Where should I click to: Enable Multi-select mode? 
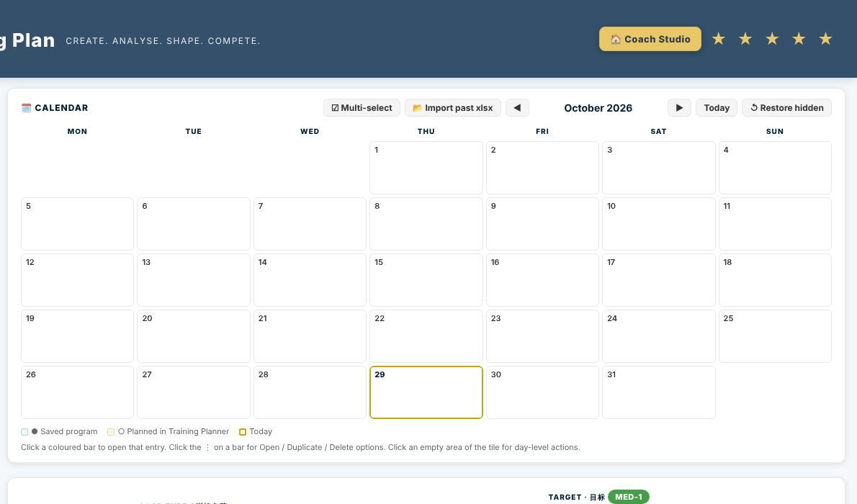pyautogui.click(x=362, y=108)
